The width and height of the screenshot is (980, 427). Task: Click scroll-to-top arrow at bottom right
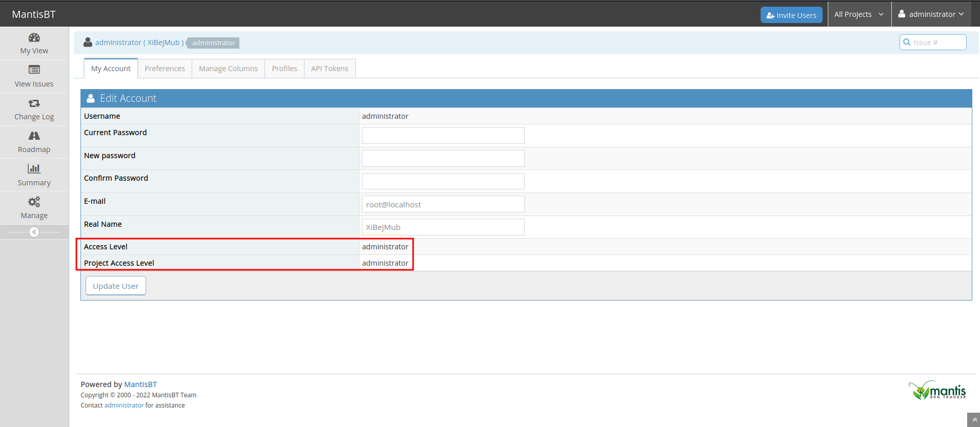click(974, 420)
